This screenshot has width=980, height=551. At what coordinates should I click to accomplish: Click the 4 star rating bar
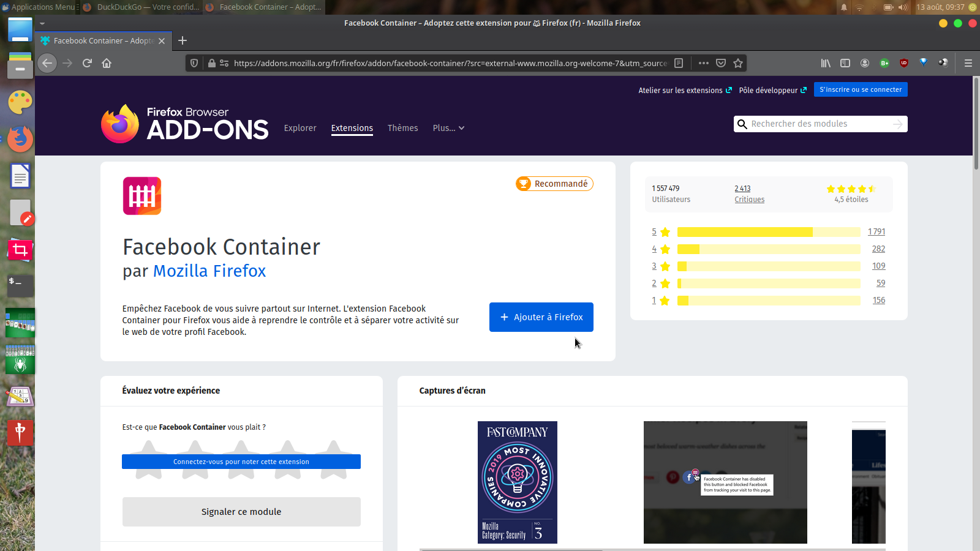click(769, 249)
